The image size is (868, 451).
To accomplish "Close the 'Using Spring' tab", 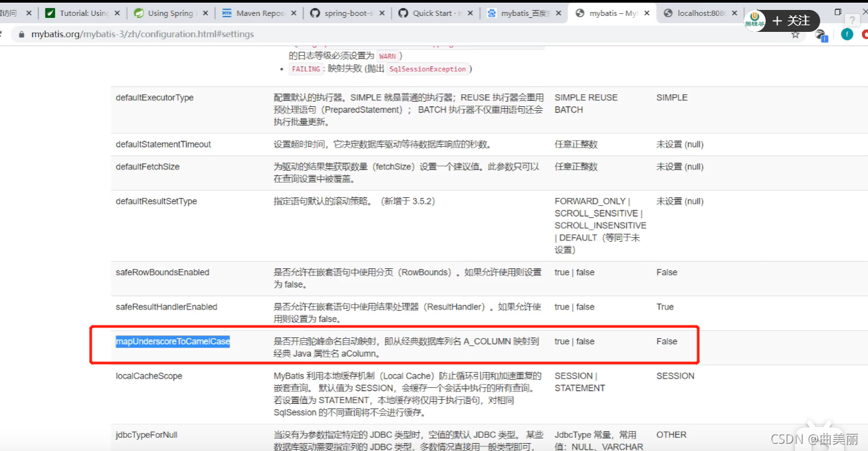I will click(x=205, y=13).
